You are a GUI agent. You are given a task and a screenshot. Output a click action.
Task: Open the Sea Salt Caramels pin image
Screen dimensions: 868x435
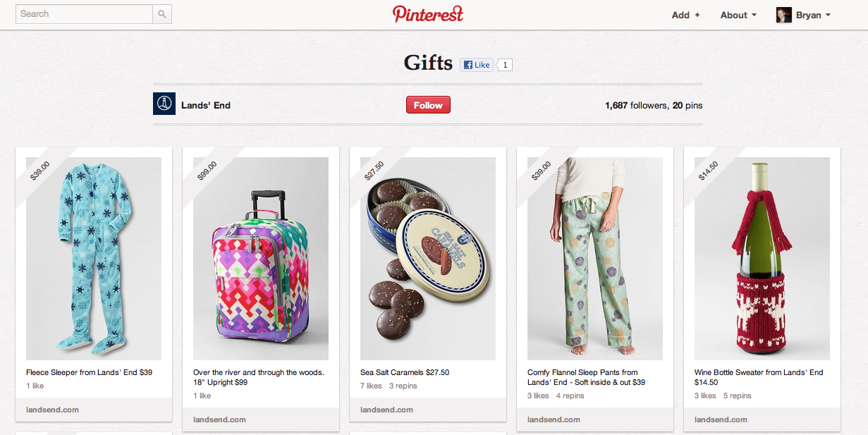pyautogui.click(x=428, y=259)
